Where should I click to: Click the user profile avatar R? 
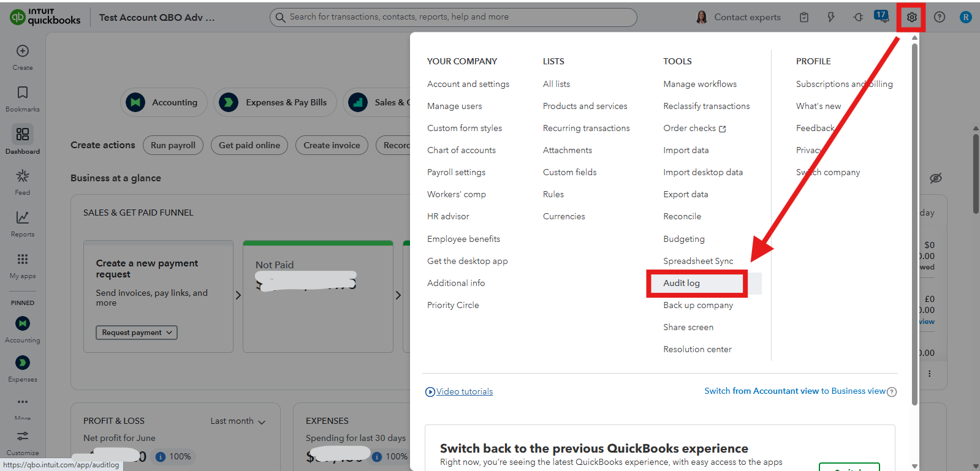coord(966,17)
